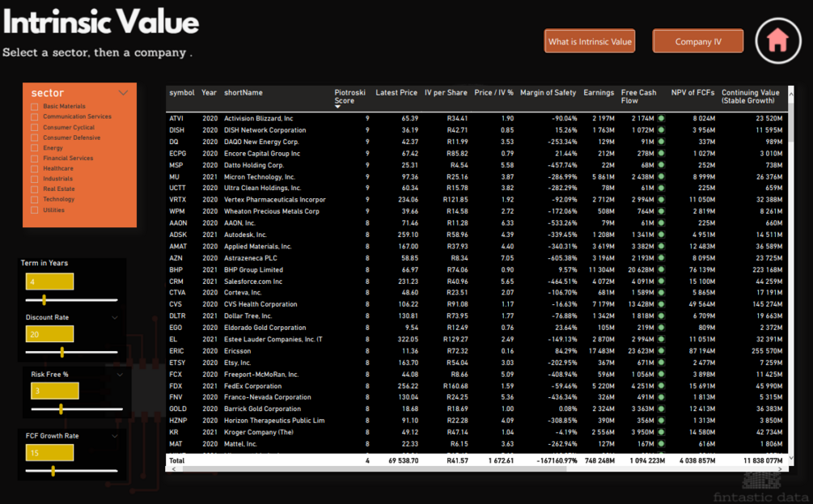
Task: Click the Discount Rate slider handle
Action: pos(62,352)
